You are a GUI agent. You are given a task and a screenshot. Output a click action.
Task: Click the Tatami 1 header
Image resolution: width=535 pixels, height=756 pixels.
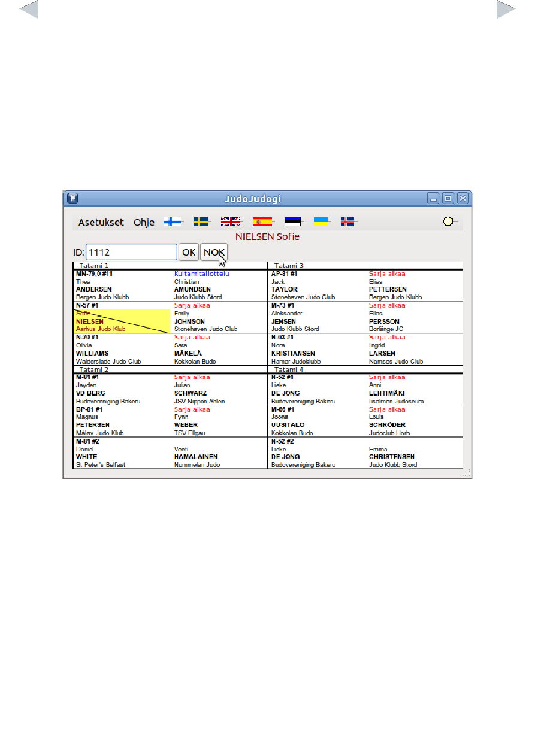pyautogui.click(x=94, y=265)
